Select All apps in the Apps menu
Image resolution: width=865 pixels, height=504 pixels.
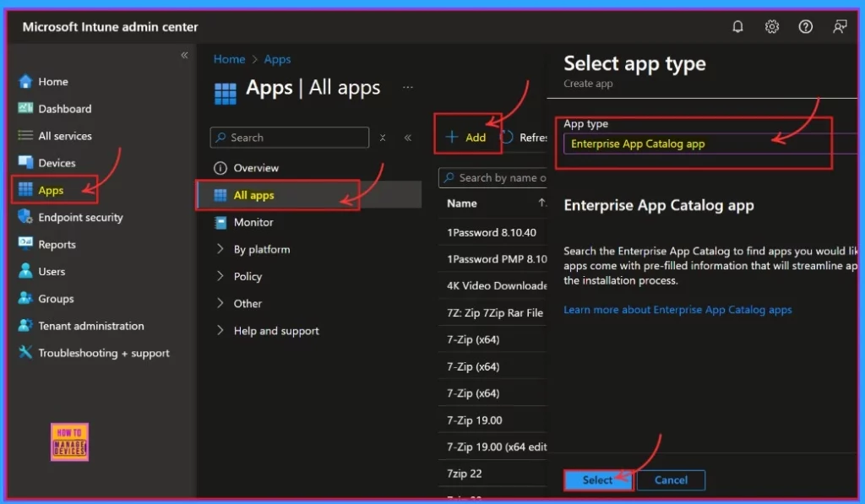point(309,195)
